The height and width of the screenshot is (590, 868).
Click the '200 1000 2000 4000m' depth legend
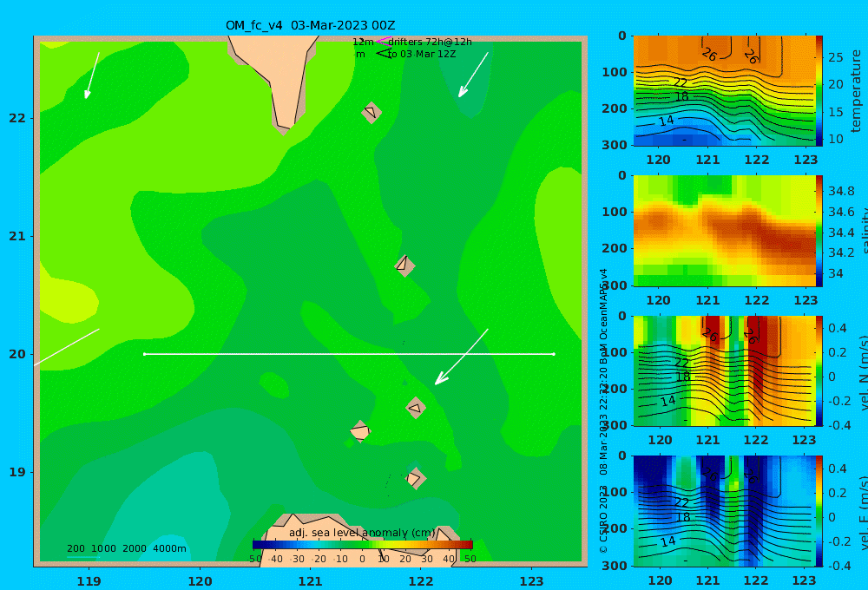click(x=126, y=548)
